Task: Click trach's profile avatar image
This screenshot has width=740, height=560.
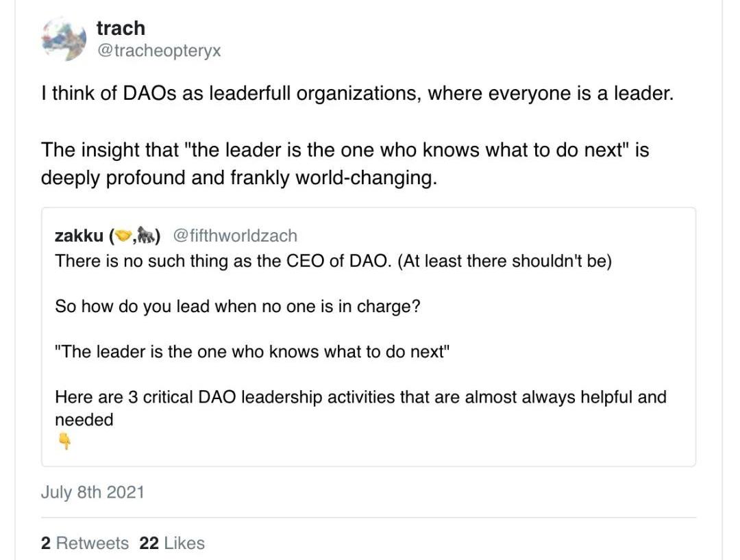Action: click(x=64, y=38)
